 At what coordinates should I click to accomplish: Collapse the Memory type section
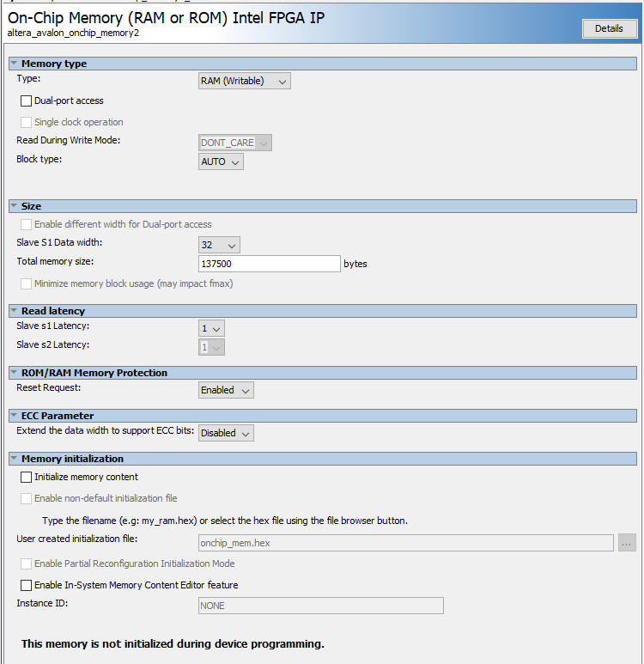[14, 64]
